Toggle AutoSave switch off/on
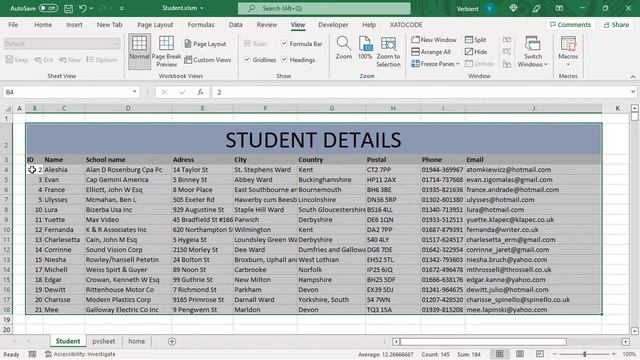Image resolution: width=640 pixels, height=360 pixels. (48, 8)
